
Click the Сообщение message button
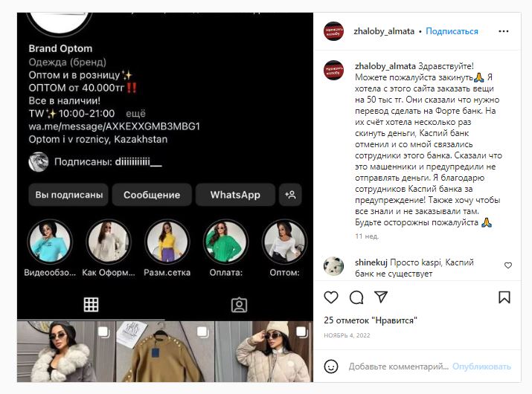click(x=152, y=195)
